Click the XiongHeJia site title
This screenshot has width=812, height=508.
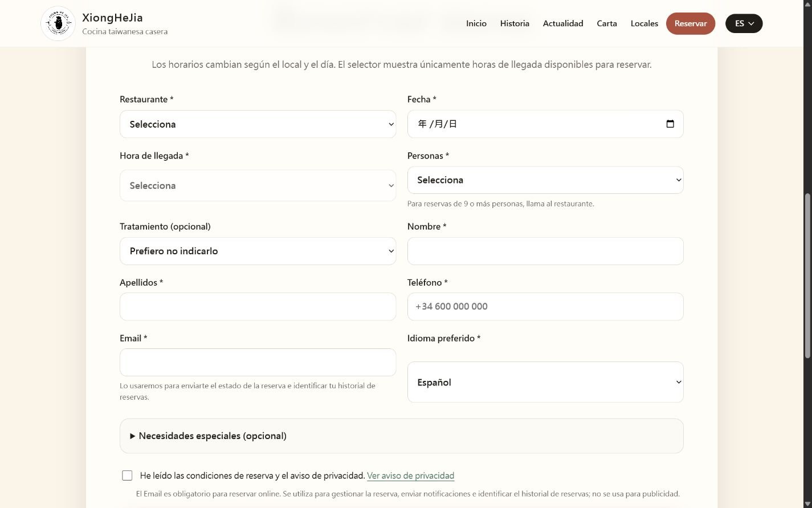click(112, 17)
